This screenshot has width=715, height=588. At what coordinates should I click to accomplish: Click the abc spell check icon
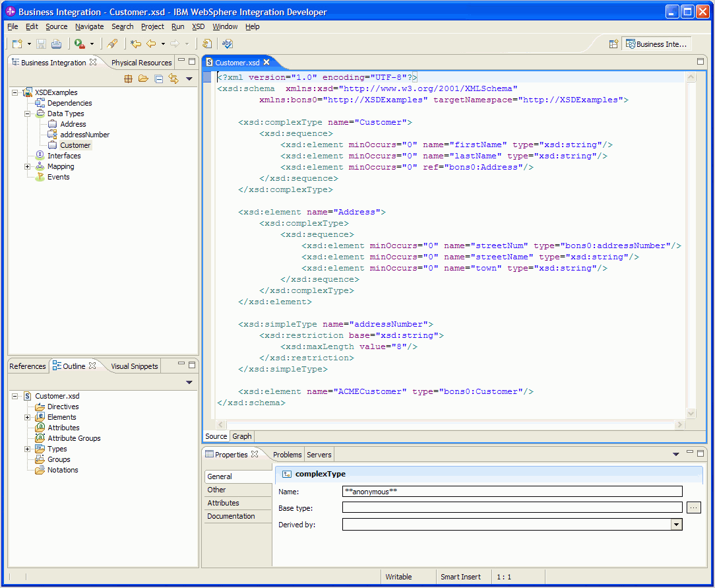(x=227, y=44)
